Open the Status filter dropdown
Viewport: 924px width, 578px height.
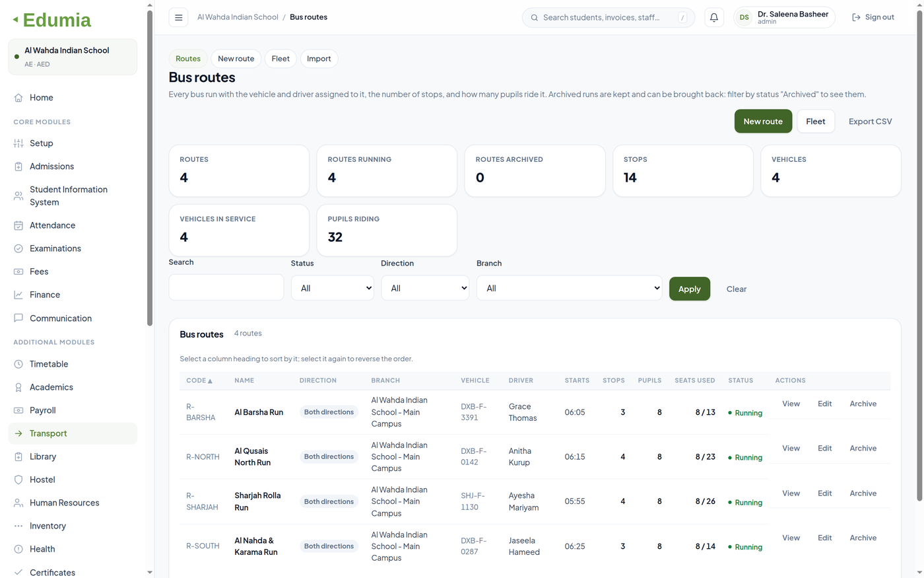click(333, 288)
